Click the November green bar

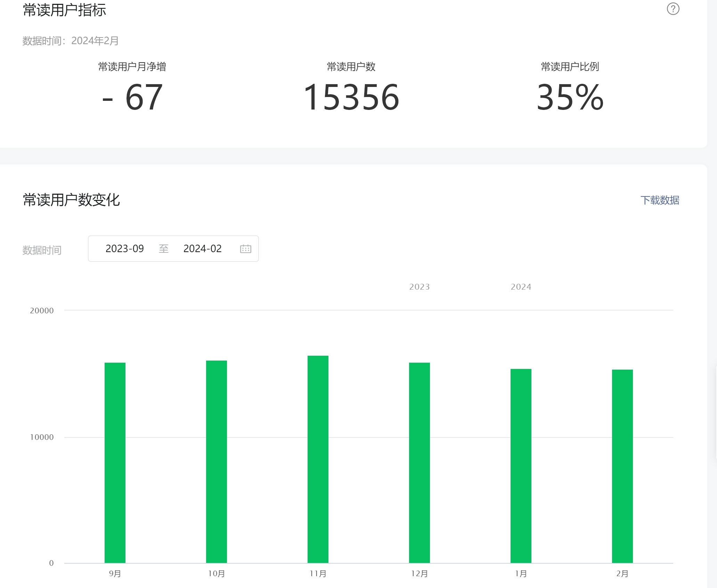318,459
